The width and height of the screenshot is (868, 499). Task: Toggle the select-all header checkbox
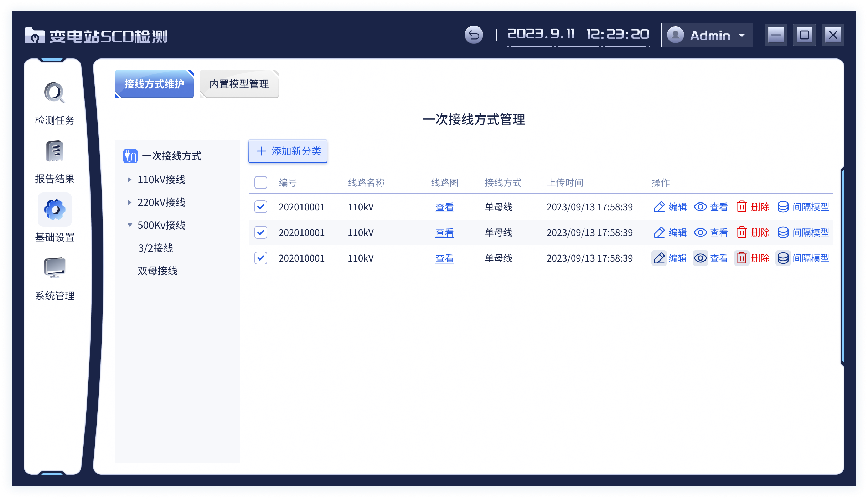coord(261,182)
